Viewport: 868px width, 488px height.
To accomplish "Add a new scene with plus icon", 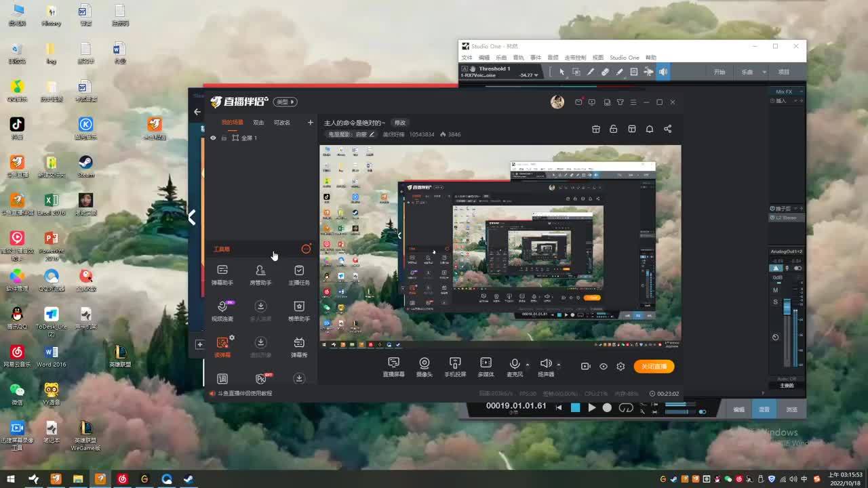I will (x=311, y=123).
